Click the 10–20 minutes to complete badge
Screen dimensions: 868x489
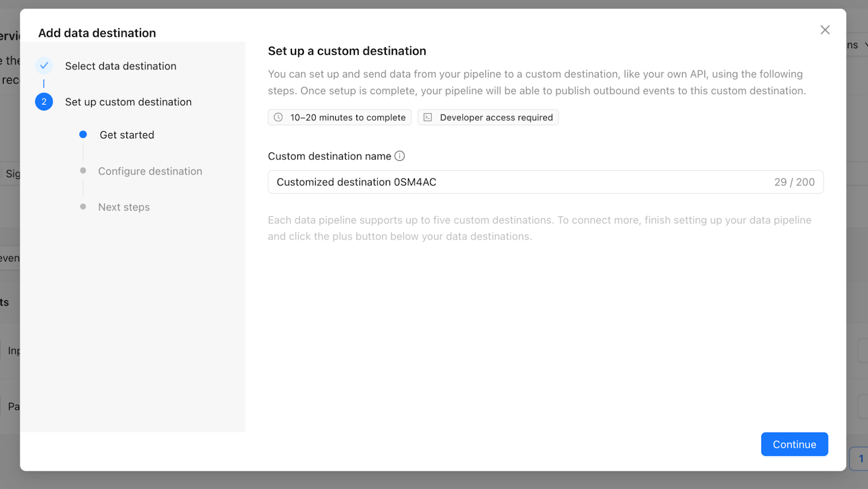(340, 117)
